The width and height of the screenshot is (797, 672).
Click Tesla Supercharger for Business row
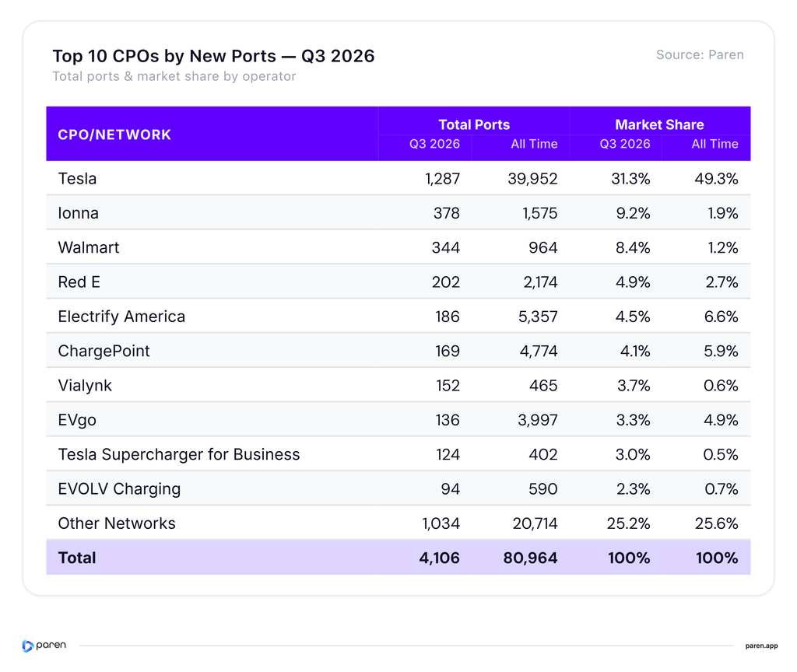(x=398, y=454)
